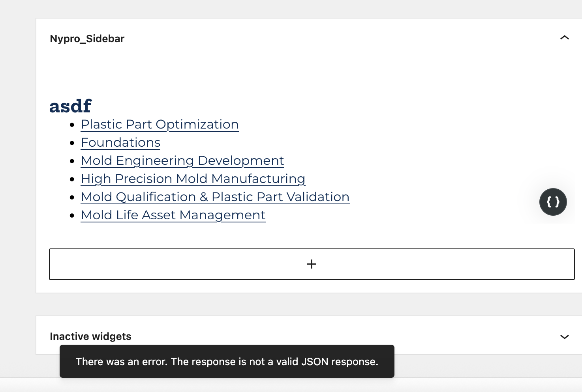
Task: Select bullet marker beside Plastic Part Optimization
Action: [72, 125]
